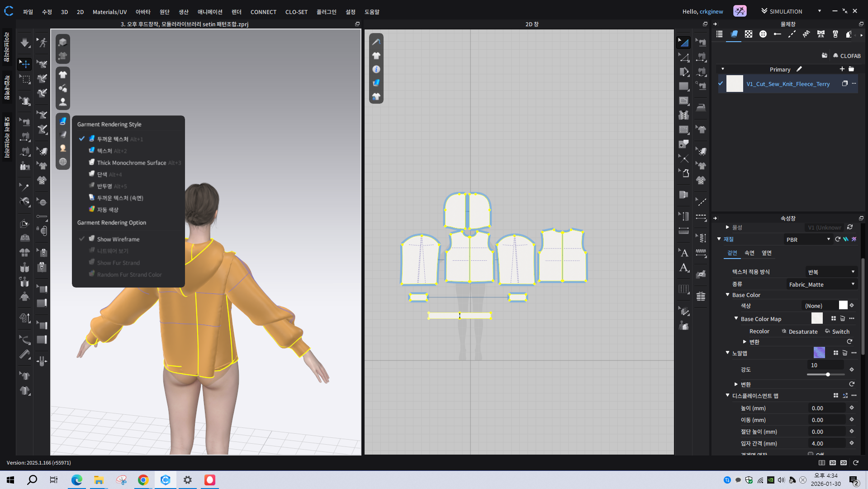Toggle the Show Wireframe option
Image resolution: width=868 pixels, height=489 pixels.
click(118, 239)
